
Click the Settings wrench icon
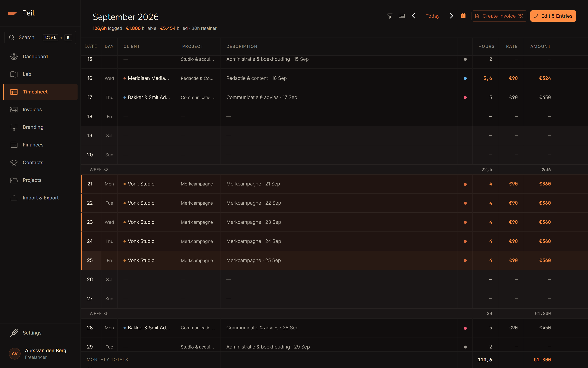[14, 333]
